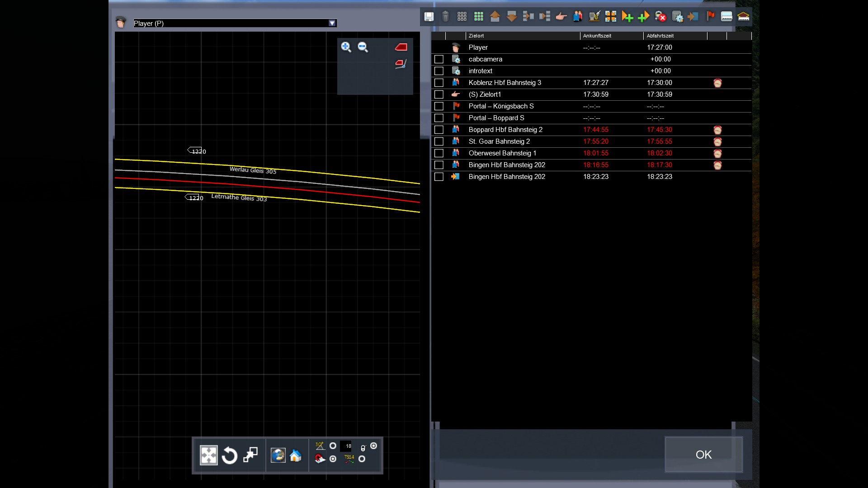The image size is (868, 488).
Task: Click the pointing hand waypoint instruction icon
Action: 561,17
